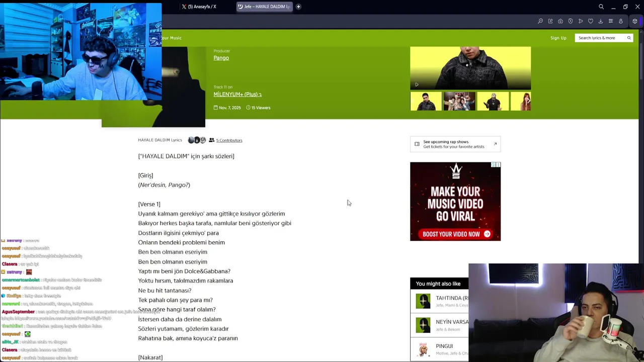Open the ad blocker shield icon
Image resolution: width=644 pixels, height=362 pixels.
pos(571,21)
